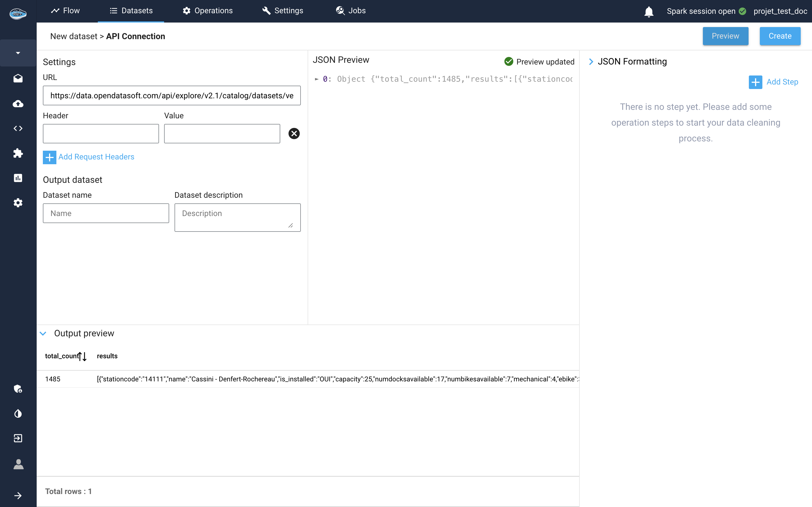Open the puzzle piece plugins icon
Image resolution: width=812 pixels, height=507 pixels.
coord(18,153)
